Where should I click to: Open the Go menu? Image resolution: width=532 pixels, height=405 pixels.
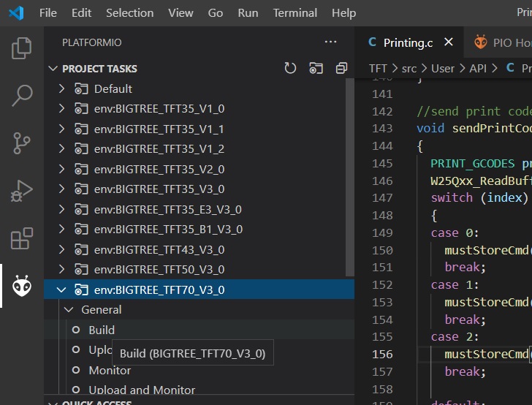216,13
